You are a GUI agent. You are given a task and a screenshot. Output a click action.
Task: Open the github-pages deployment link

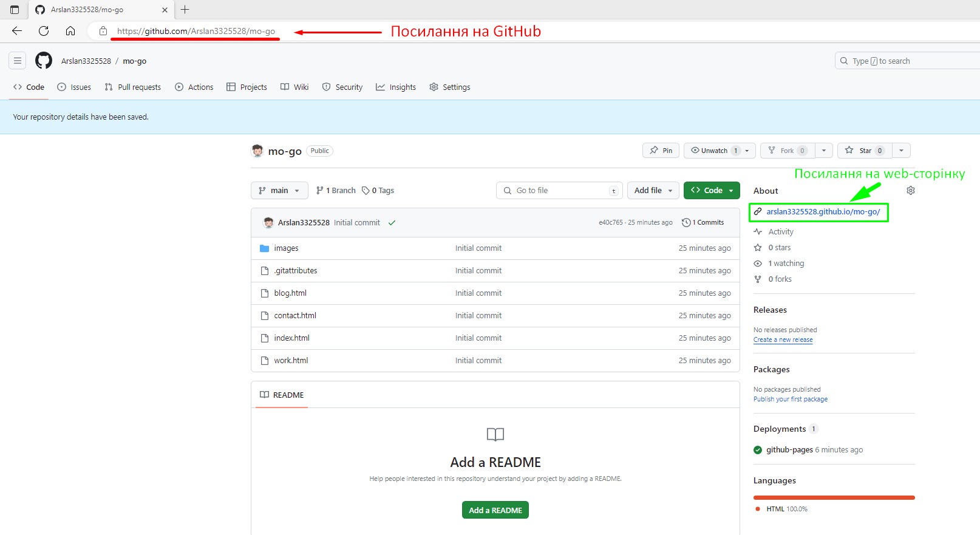[x=789, y=450]
